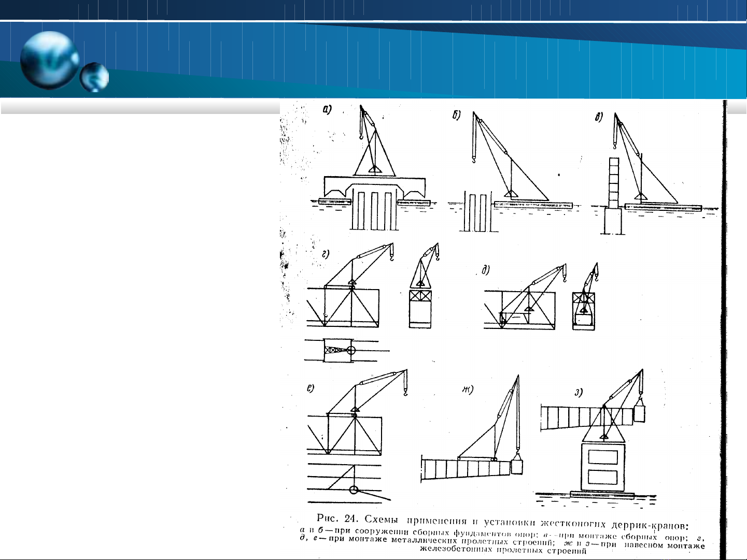Select the crane hook in diagram а)
The height and width of the screenshot is (560, 747).
(361, 137)
